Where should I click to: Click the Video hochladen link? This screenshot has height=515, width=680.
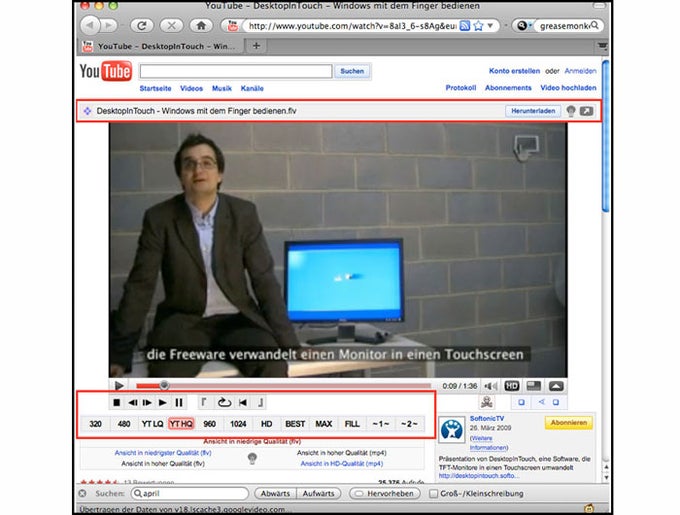coord(568,88)
